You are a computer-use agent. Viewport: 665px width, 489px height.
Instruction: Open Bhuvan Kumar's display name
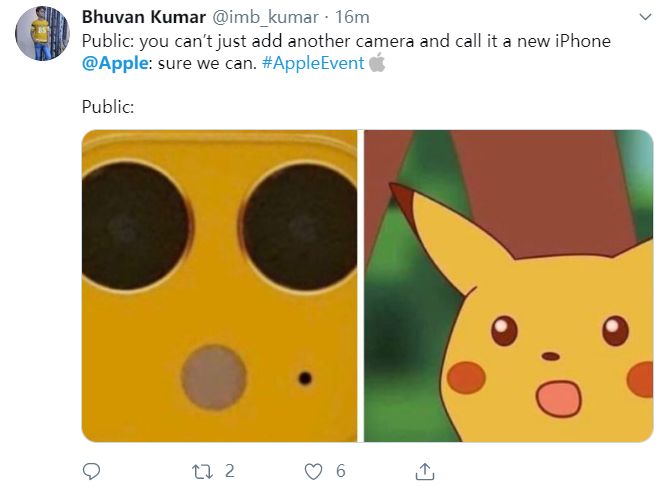coord(144,17)
